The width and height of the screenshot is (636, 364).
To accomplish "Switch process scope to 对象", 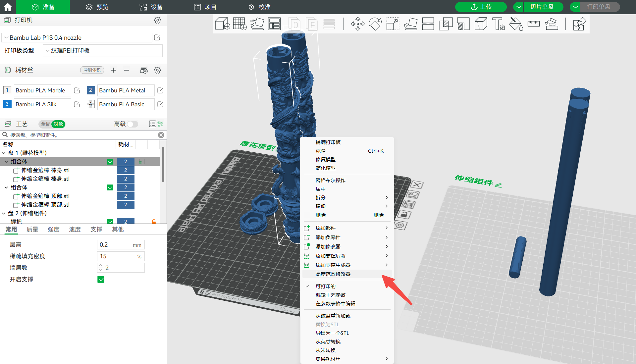I will pos(58,124).
